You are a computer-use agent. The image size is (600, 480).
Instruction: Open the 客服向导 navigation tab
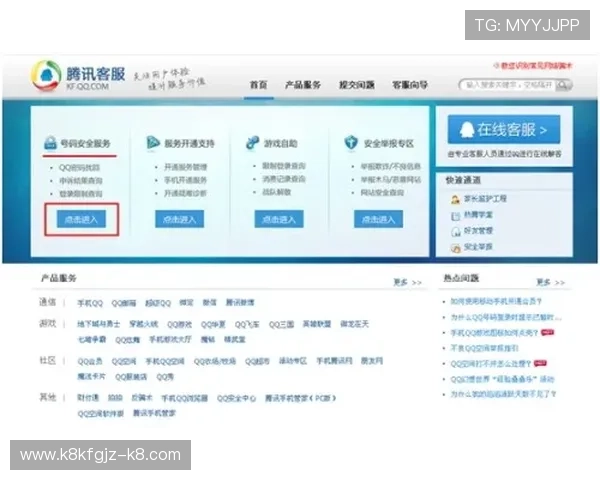410,85
